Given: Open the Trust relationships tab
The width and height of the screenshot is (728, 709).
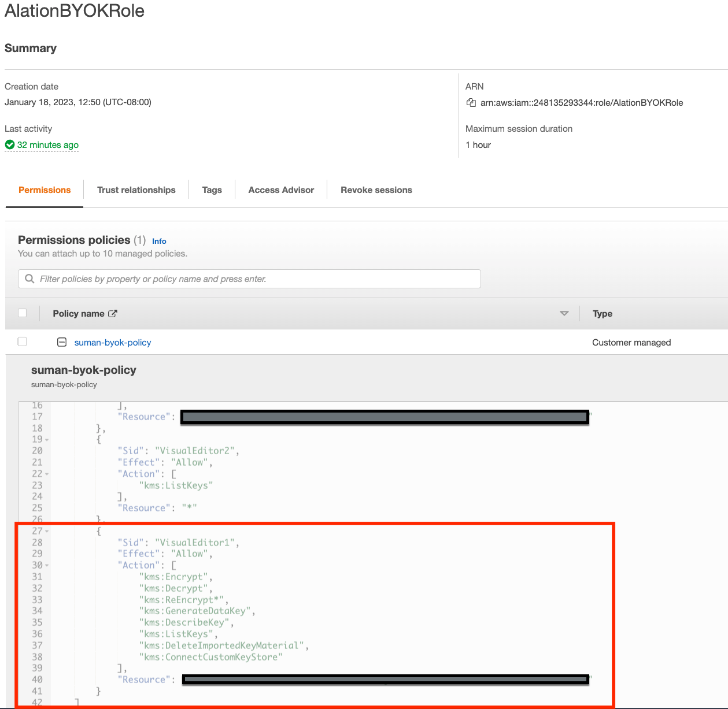Looking at the screenshot, I should coord(136,190).
